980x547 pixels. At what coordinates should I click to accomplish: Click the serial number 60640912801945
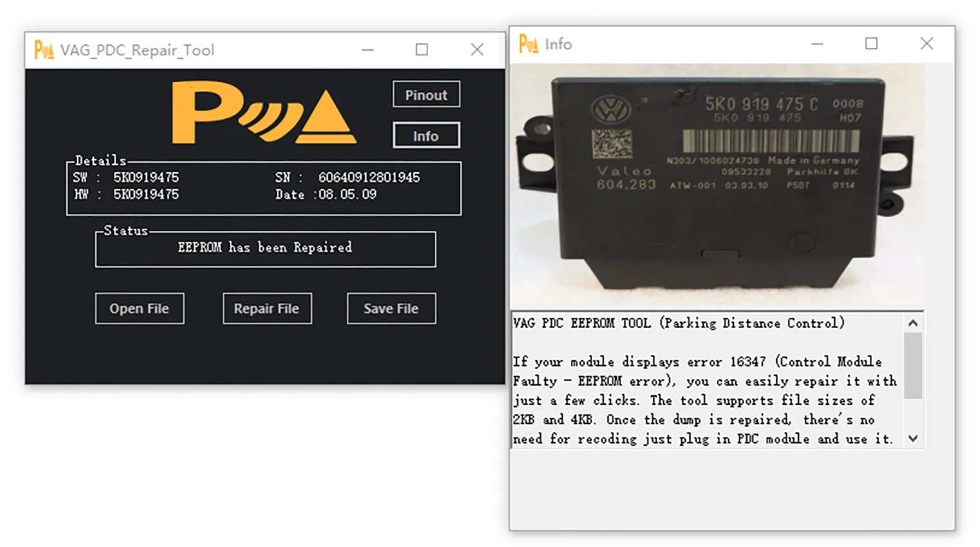pyautogui.click(x=369, y=178)
